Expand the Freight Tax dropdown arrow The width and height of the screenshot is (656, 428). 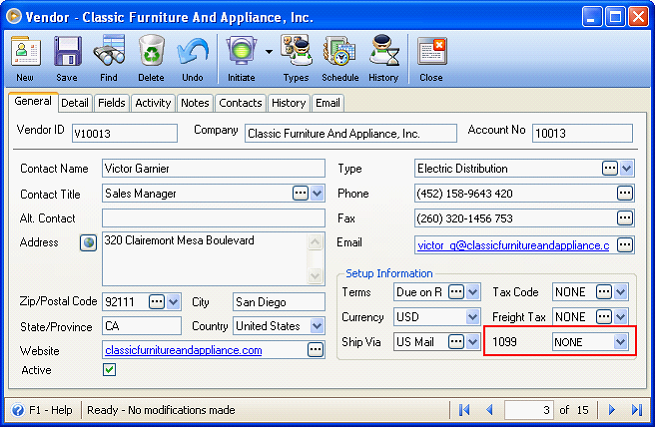tap(620, 317)
